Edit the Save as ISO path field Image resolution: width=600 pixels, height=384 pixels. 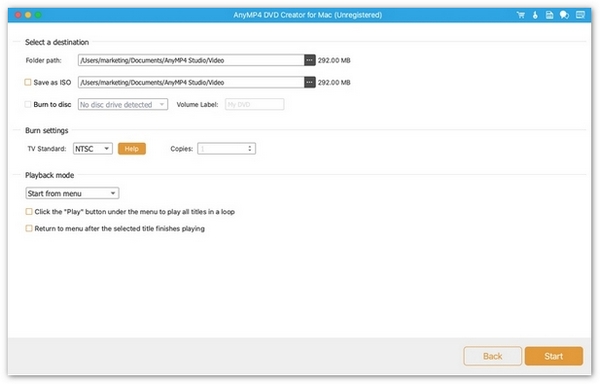(x=191, y=82)
